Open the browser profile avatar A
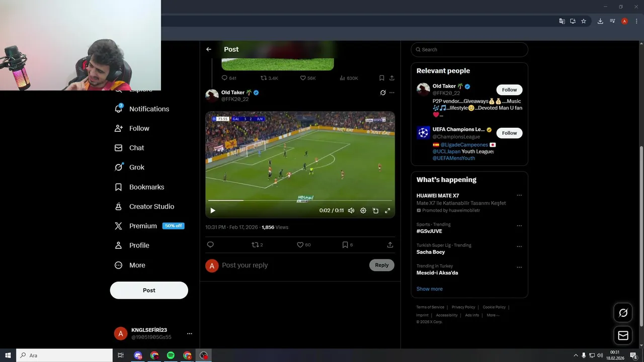This screenshot has width=644, height=362. click(624, 21)
